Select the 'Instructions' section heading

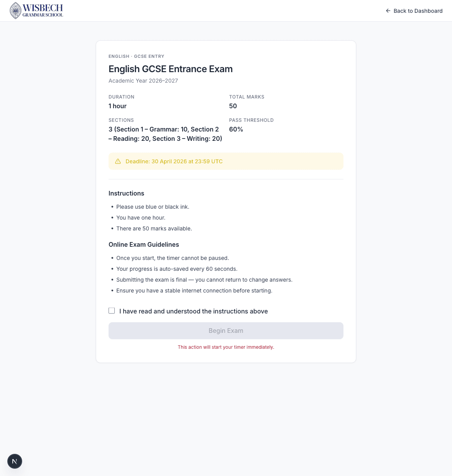[126, 193]
